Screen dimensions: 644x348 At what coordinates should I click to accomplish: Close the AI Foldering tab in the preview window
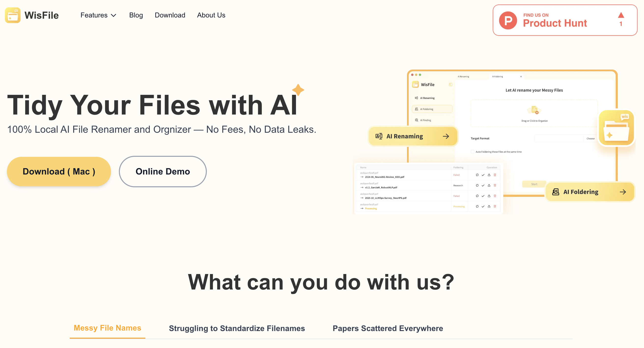click(x=521, y=76)
